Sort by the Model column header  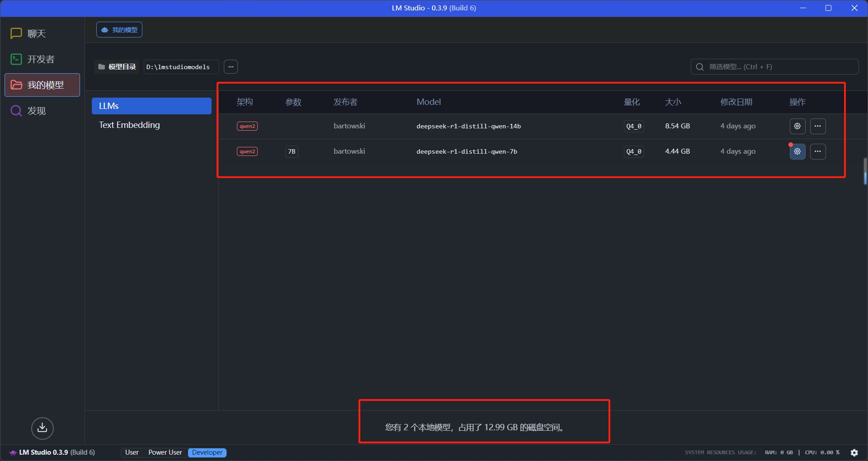[x=429, y=102]
